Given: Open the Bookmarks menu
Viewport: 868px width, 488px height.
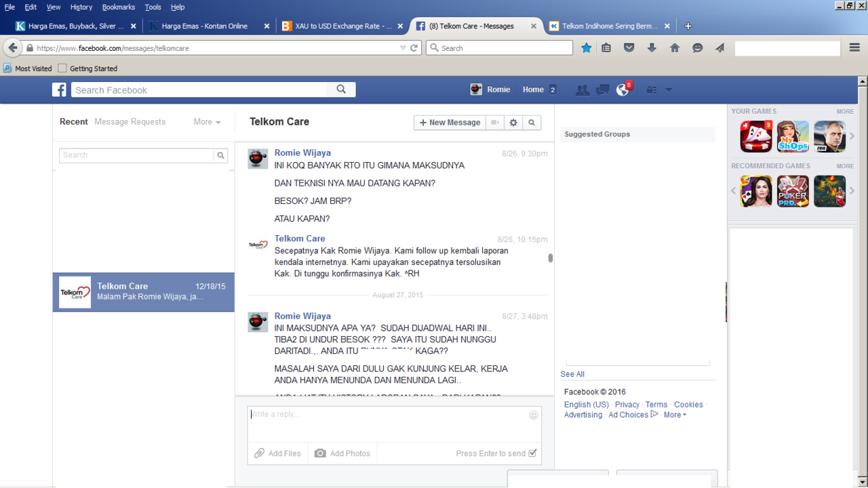Looking at the screenshot, I should coord(119,7).
